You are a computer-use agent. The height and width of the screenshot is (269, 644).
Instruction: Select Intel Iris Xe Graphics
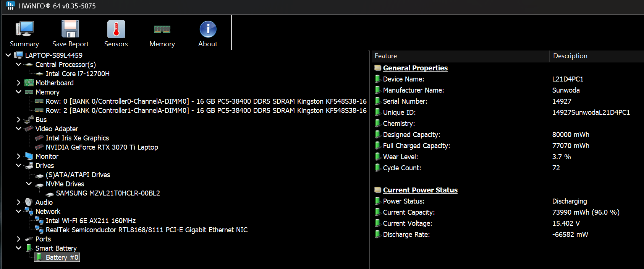click(77, 138)
